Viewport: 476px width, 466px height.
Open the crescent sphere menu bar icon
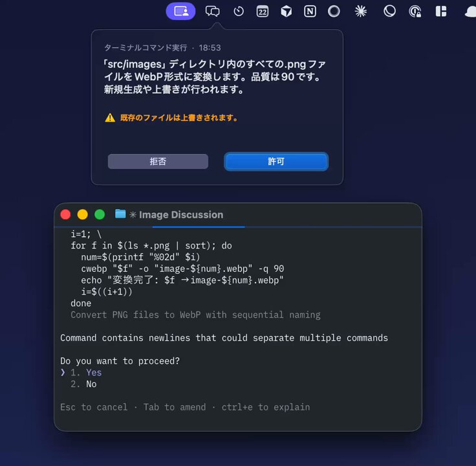coord(389,11)
